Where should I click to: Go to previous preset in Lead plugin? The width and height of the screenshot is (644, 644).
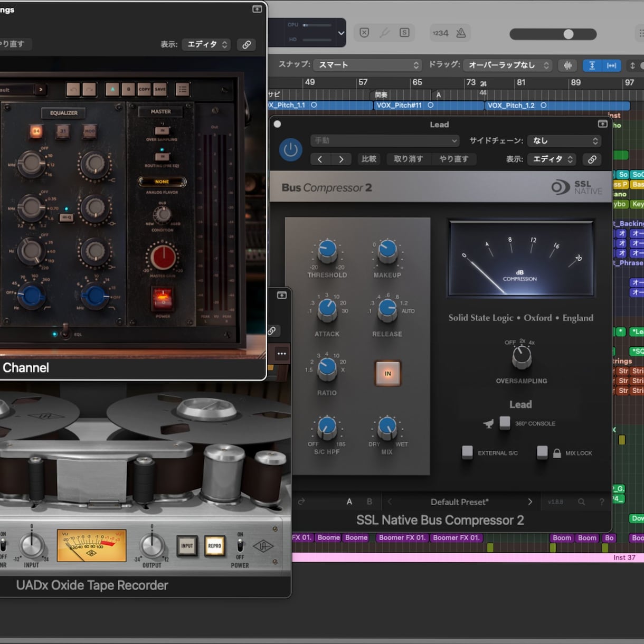click(x=320, y=159)
